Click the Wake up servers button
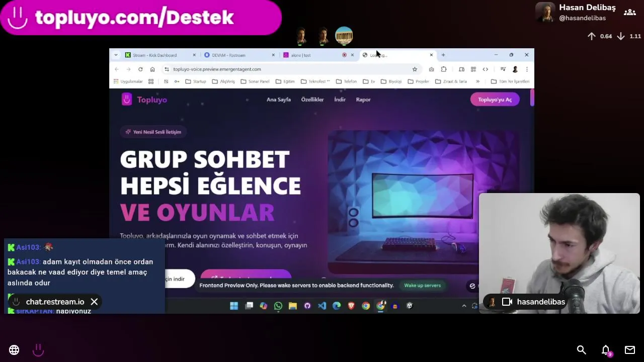This screenshot has width=644, height=362. tap(423, 286)
